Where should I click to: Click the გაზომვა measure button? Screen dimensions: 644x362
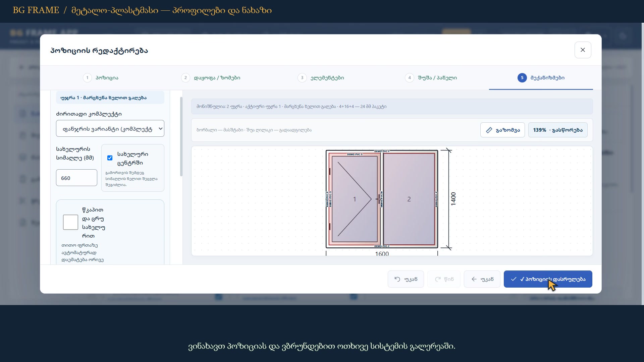[x=502, y=130]
